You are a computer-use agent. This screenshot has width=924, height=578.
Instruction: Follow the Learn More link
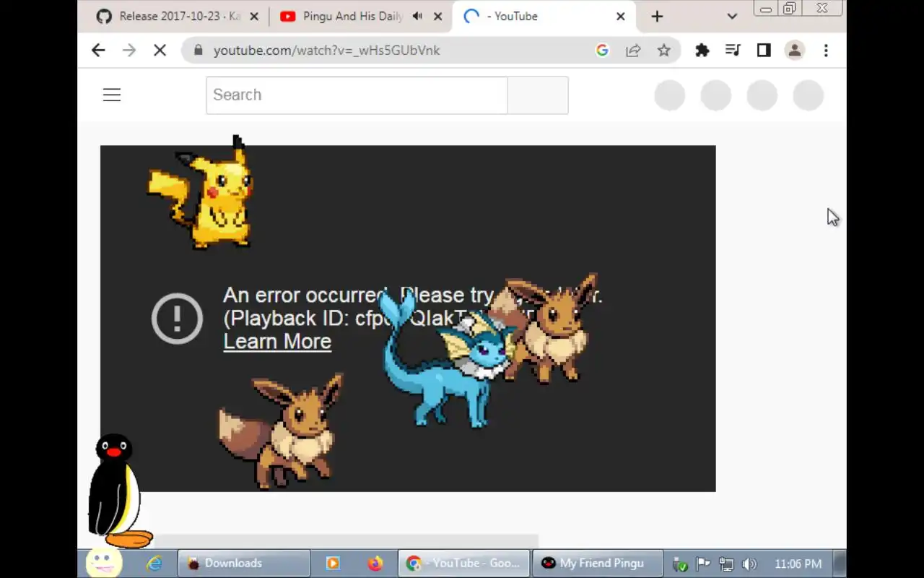(x=277, y=342)
